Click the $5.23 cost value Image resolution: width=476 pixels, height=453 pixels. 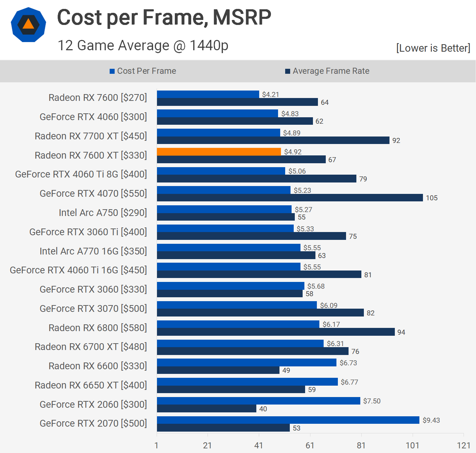(302, 190)
